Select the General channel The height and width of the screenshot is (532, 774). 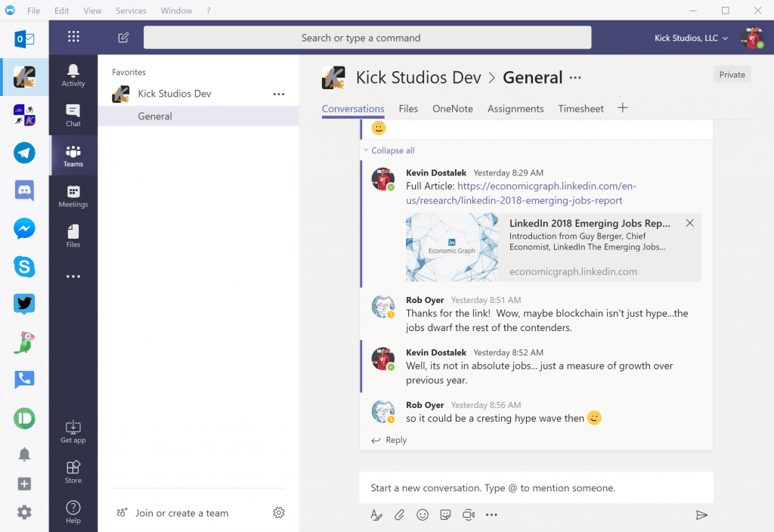155,116
